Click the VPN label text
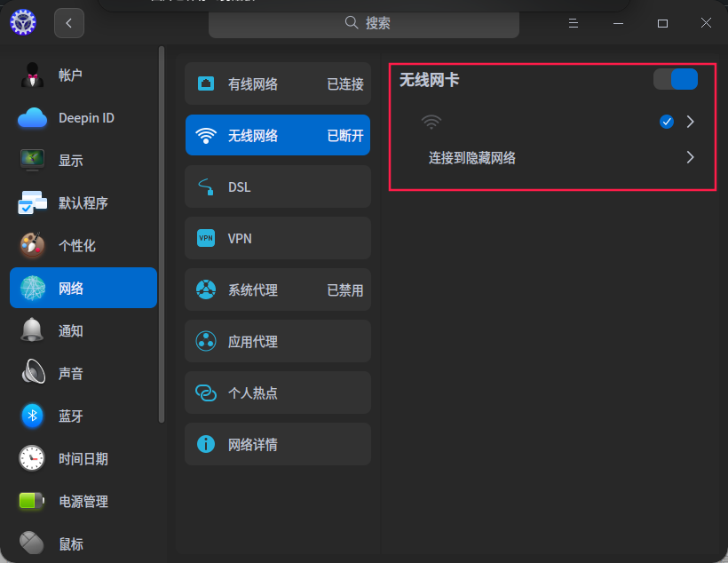Viewport: 728px width, 563px height. [240, 239]
